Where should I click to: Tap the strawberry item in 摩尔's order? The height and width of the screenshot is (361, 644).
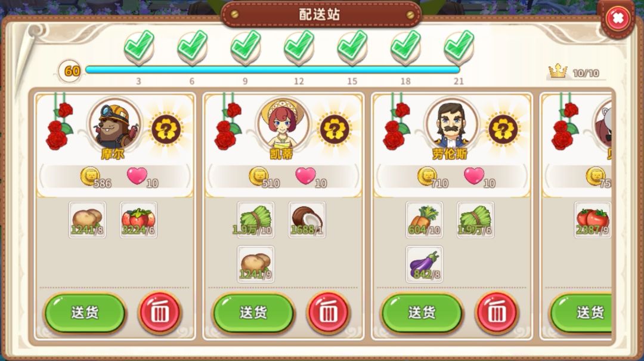(138, 220)
